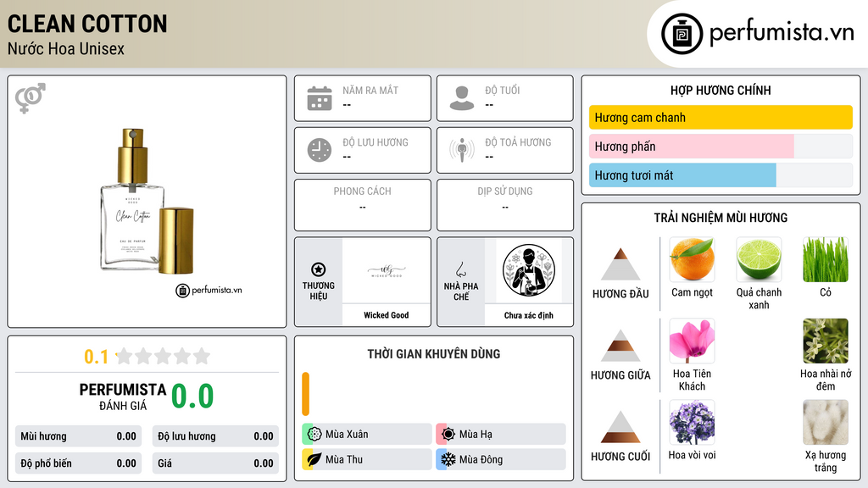Click the Dịp sử dụng info box
Screen dimensions: 868x488
(505, 205)
